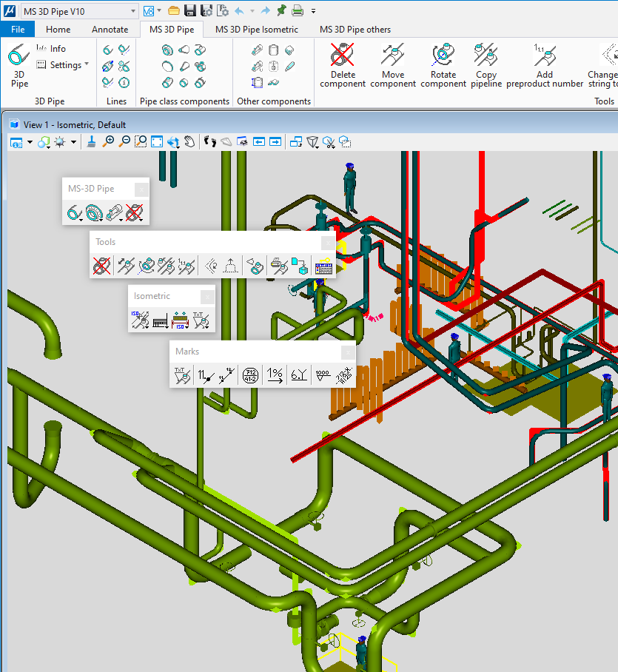
Task: Click Move component in the ribbon
Action: (393, 66)
